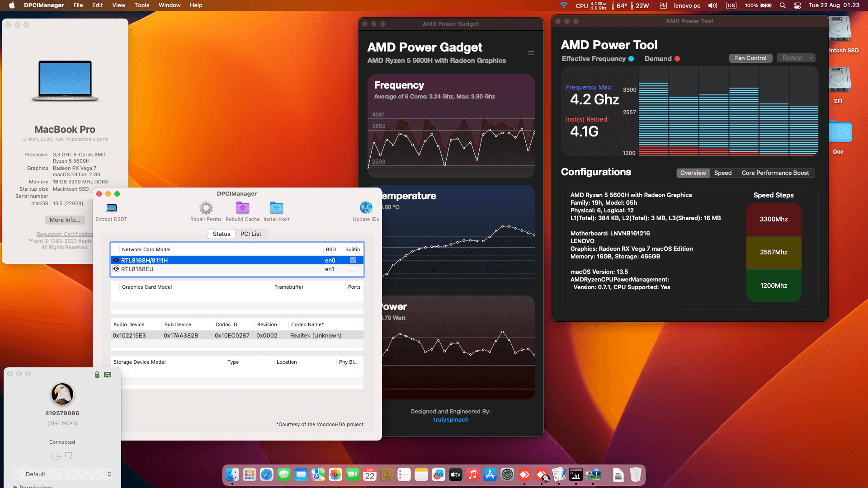Click the green lock security icon in AnyDesk
868x488 pixels.
[x=97, y=375]
